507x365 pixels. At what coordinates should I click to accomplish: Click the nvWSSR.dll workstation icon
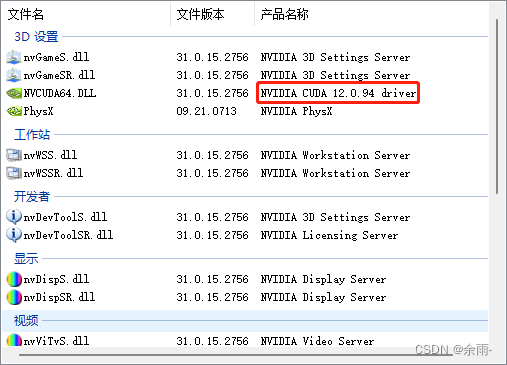coord(14,173)
